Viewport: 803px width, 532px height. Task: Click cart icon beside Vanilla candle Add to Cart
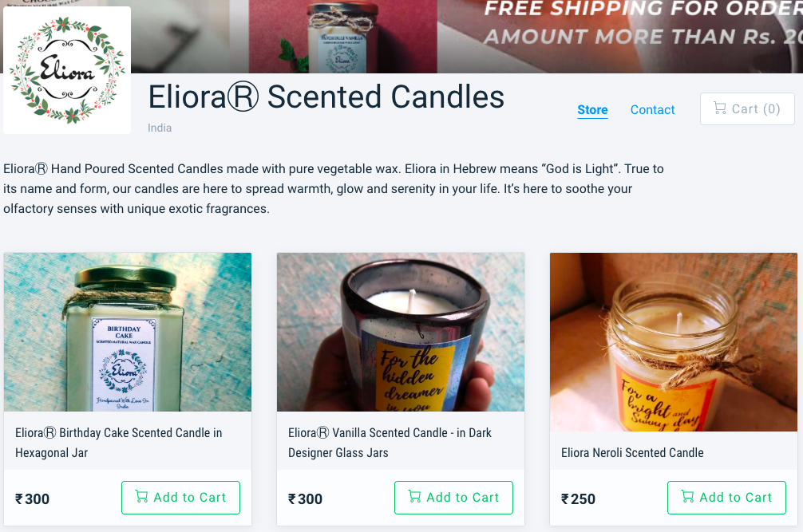(x=415, y=497)
